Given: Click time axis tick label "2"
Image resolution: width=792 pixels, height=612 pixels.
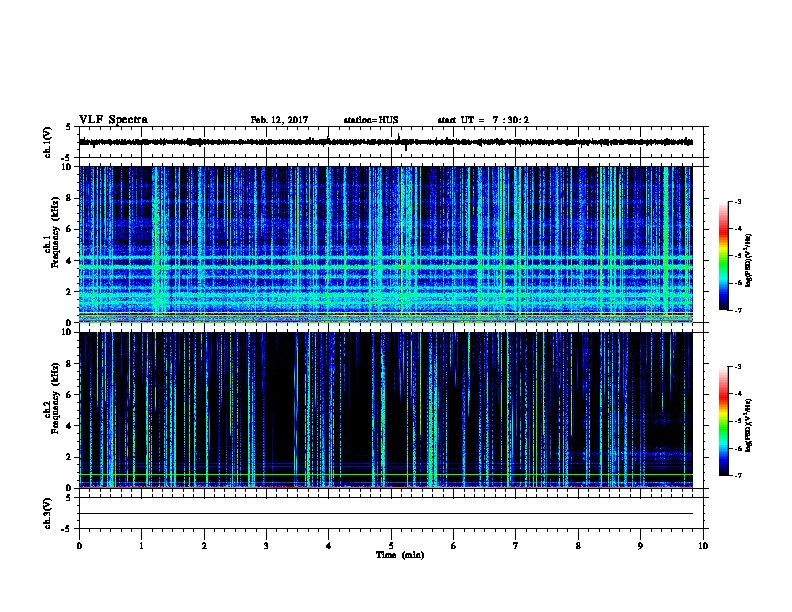Looking at the screenshot, I should 204,546.
